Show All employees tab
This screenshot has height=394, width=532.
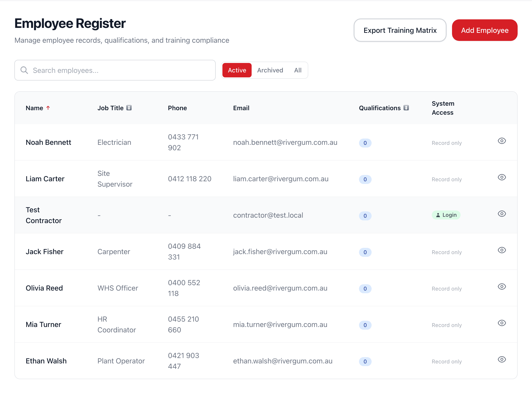[x=298, y=70]
